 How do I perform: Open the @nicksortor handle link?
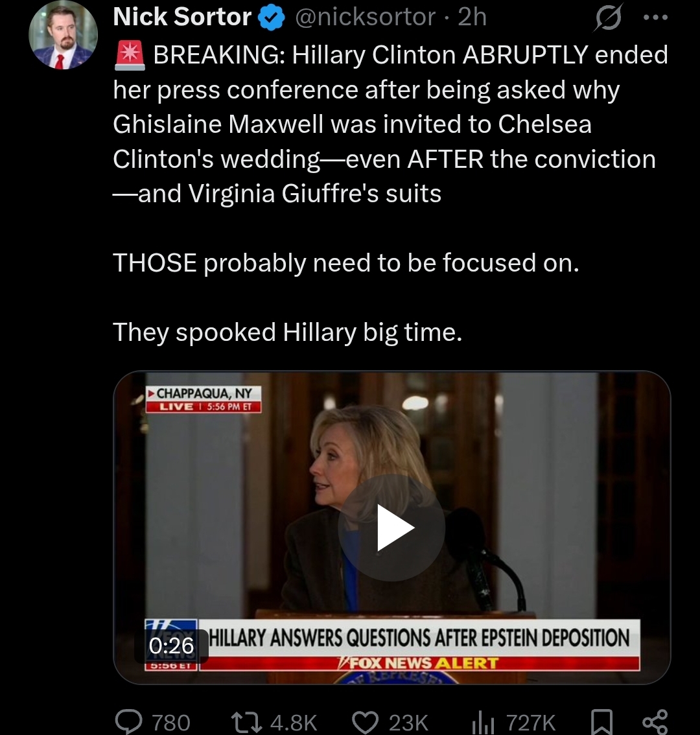coord(366,17)
